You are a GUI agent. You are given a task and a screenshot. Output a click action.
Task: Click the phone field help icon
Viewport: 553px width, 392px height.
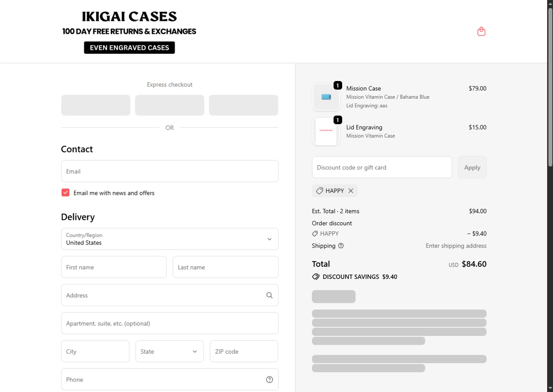[x=269, y=379]
